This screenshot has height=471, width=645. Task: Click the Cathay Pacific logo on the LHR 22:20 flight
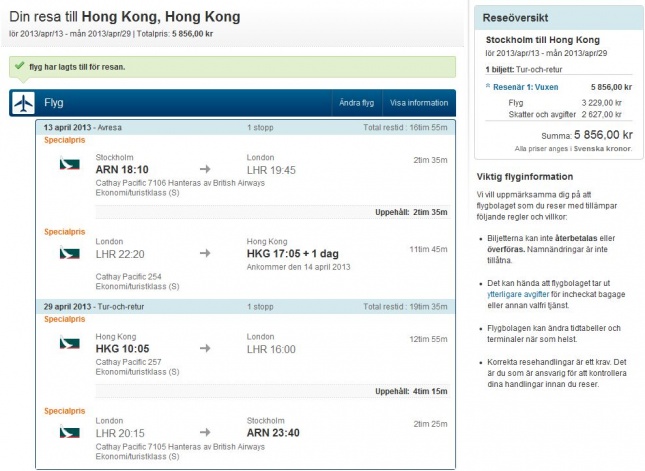point(69,253)
